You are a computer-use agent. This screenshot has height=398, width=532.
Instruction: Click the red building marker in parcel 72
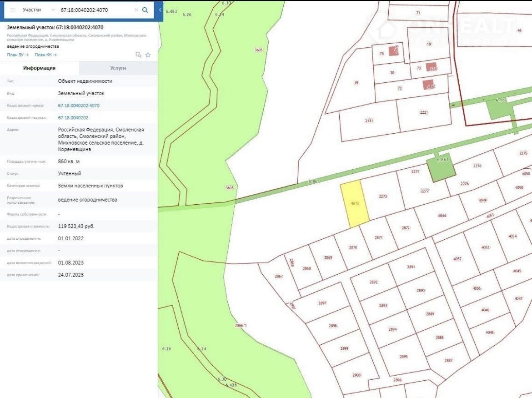428,85
